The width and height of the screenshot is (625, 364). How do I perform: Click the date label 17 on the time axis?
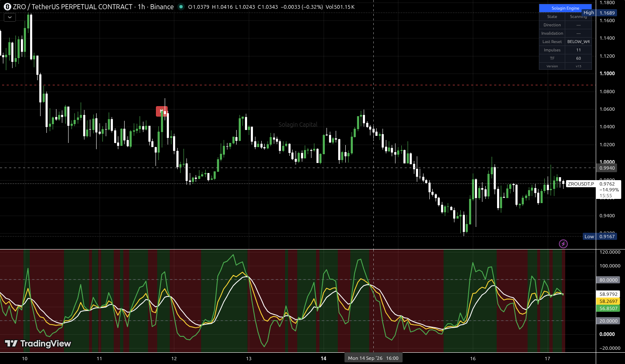click(548, 359)
